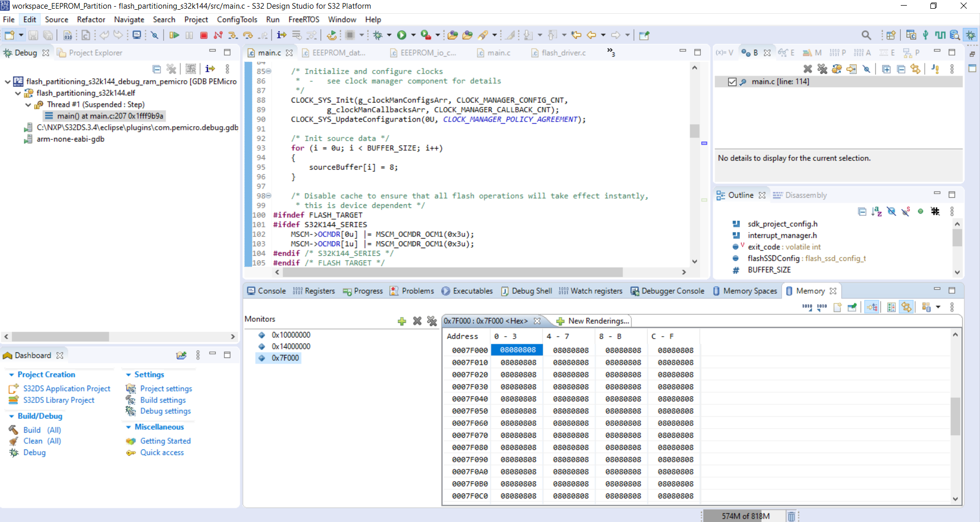Select the Step Into tool

(x=233, y=35)
